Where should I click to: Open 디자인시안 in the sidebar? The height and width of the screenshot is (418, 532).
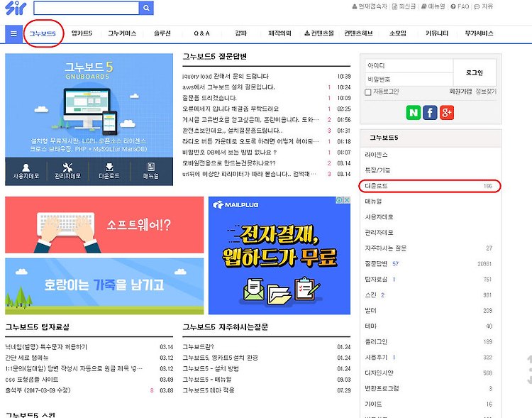point(430,373)
